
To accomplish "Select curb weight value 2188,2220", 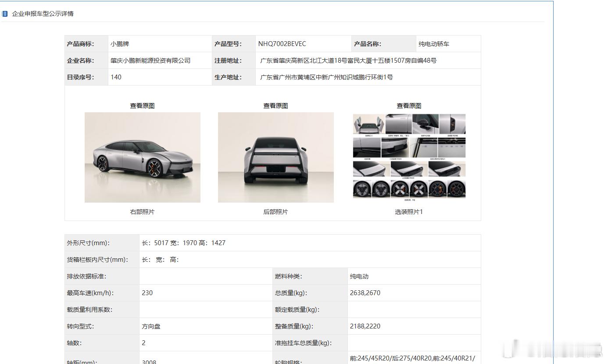I will [365, 326].
